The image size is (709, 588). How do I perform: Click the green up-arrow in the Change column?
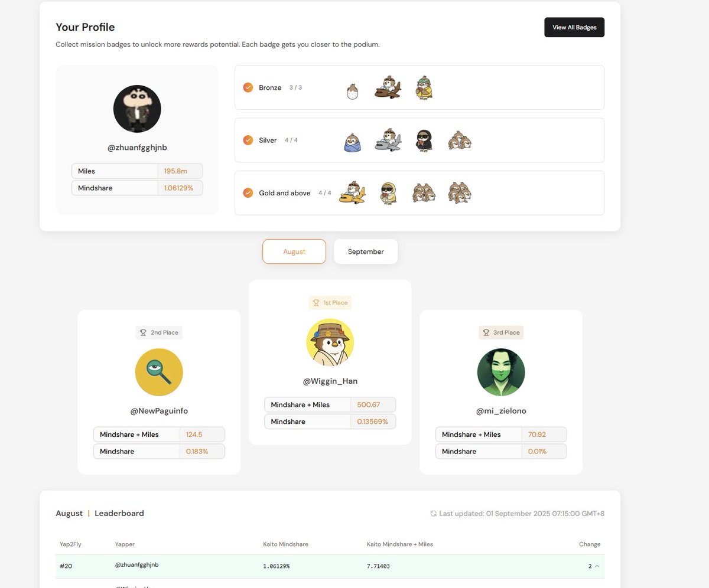pyautogui.click(x=597, y=566)
